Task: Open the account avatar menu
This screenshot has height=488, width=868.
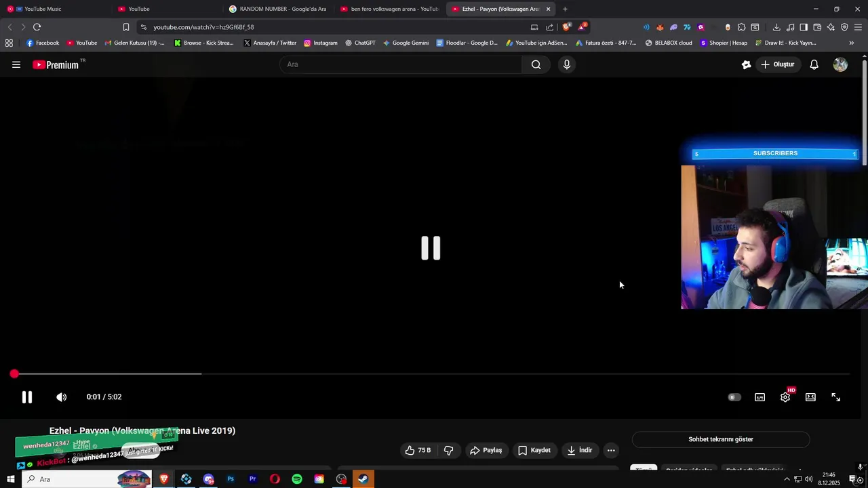Action: (840, 64)
